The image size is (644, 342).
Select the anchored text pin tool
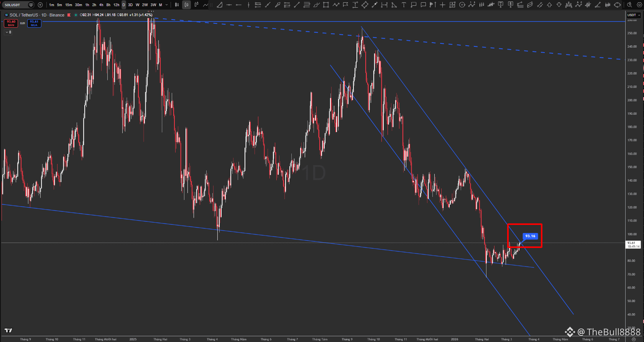click(x=501, y=5)
